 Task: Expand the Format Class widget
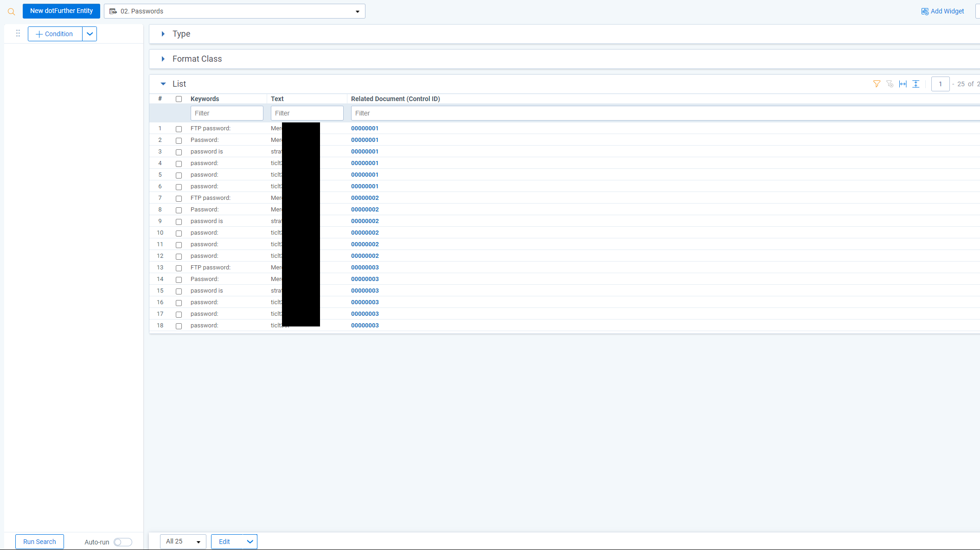pos(163,59)
